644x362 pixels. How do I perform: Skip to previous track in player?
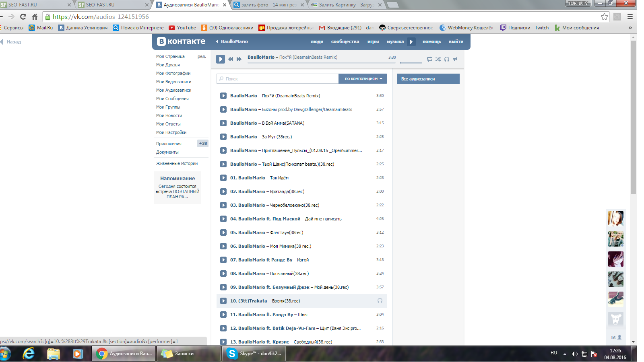pos(231,59)
